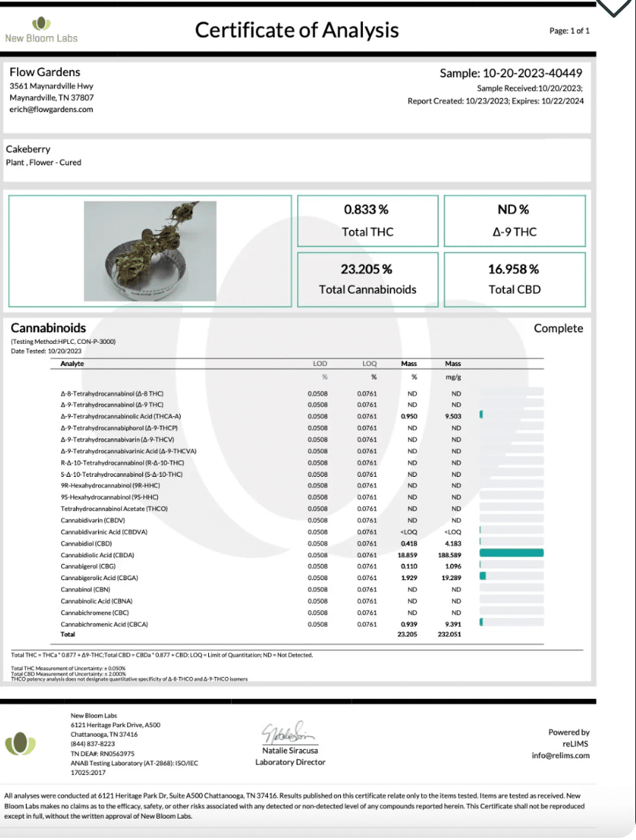Image resolution: width=636 pixels, height=840 pixels.
Task: Click the CBDA teal concentration bar
Action: tap(511, 553)
